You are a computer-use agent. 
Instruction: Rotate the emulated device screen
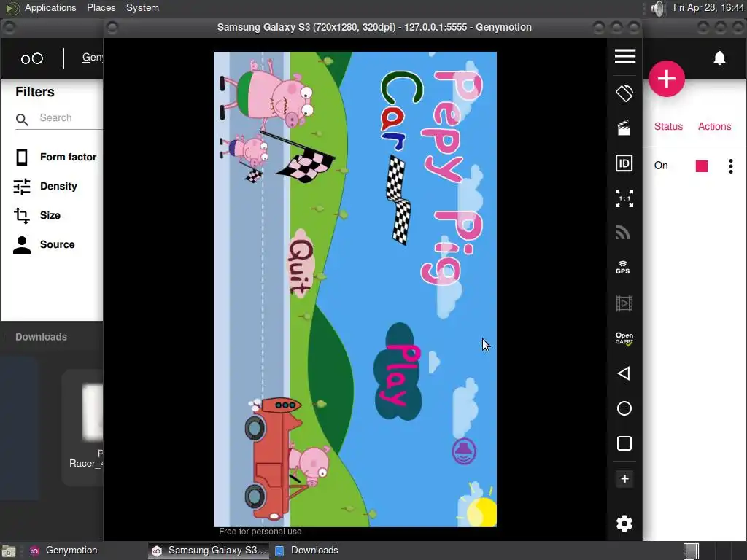[x=624, y=93]
